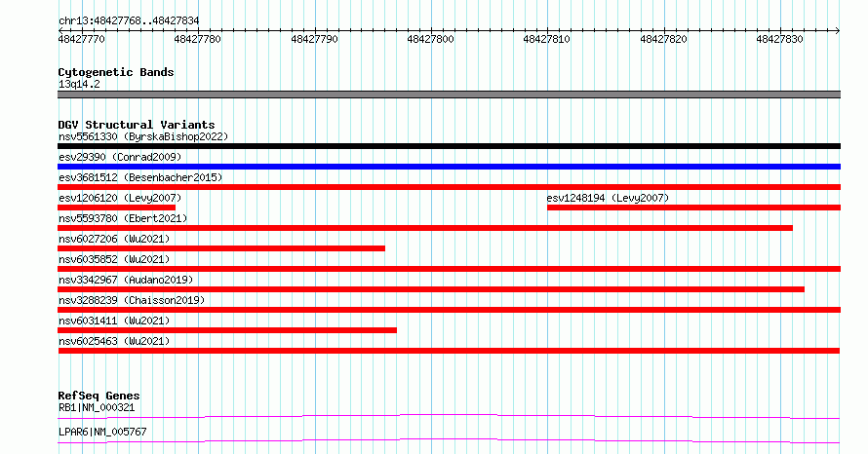The width and height of the screenshot is (868, 454).
Task: Click the red nsv6035852 variant bar
Action: [449, 269]
